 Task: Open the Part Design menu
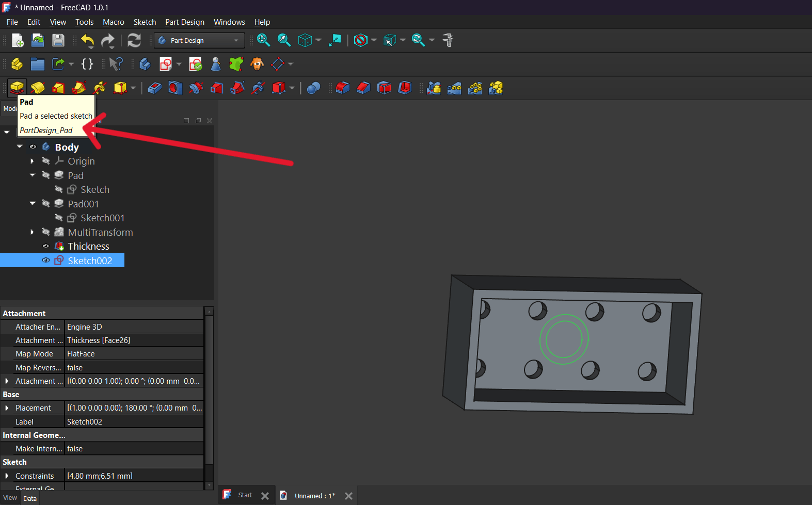coord(185,22)
